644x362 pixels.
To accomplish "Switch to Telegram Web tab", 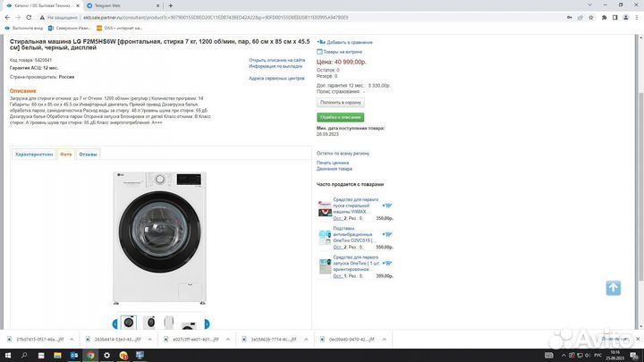I will (x=122, y=5).
